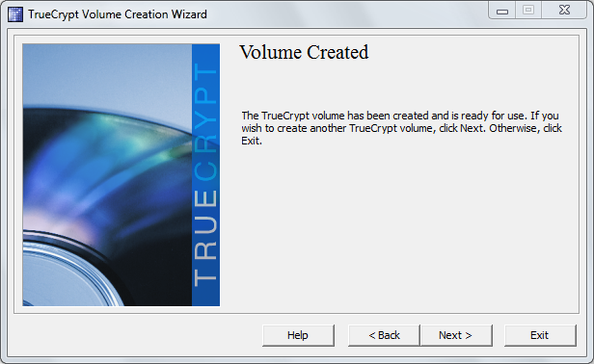Click the Help button

pos(298,335)
